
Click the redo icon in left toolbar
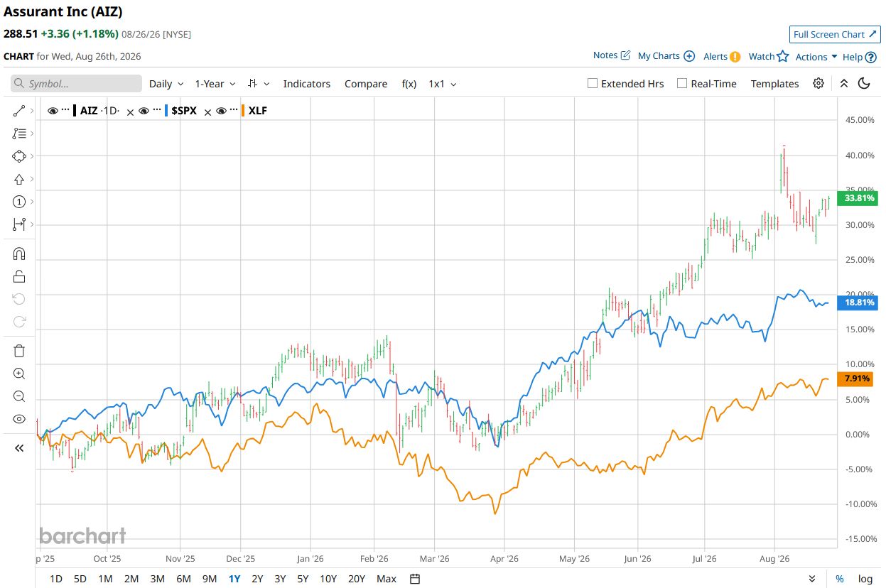pyautogui.click(x=19, y=322)
